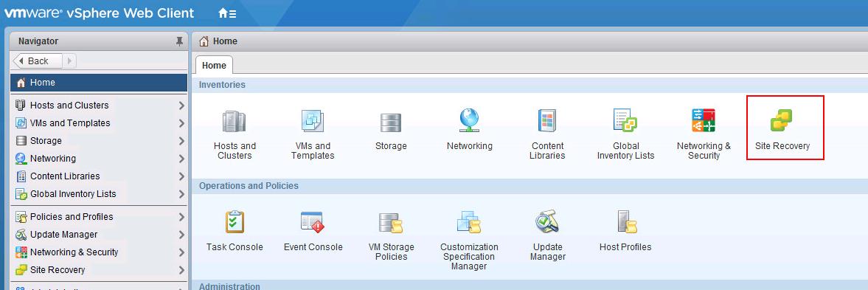Expand Storage chevron in Navigator
The image size is (868, 290).
[181, 140]
